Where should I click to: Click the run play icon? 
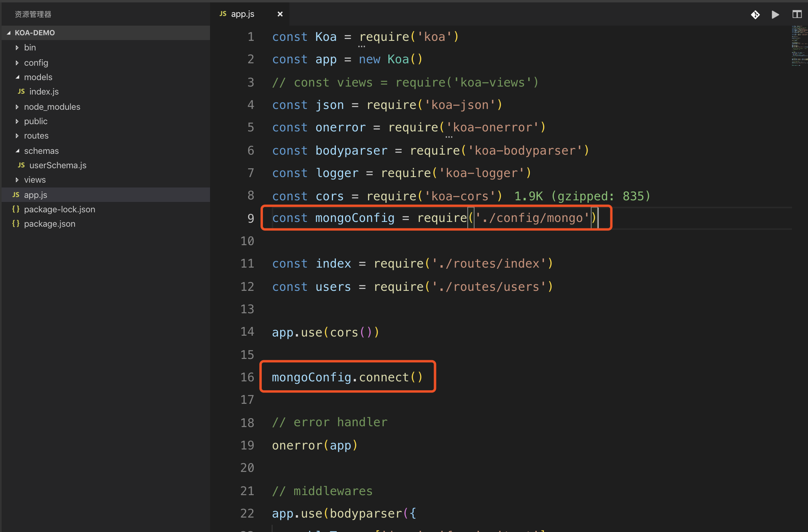coord(775,15)
